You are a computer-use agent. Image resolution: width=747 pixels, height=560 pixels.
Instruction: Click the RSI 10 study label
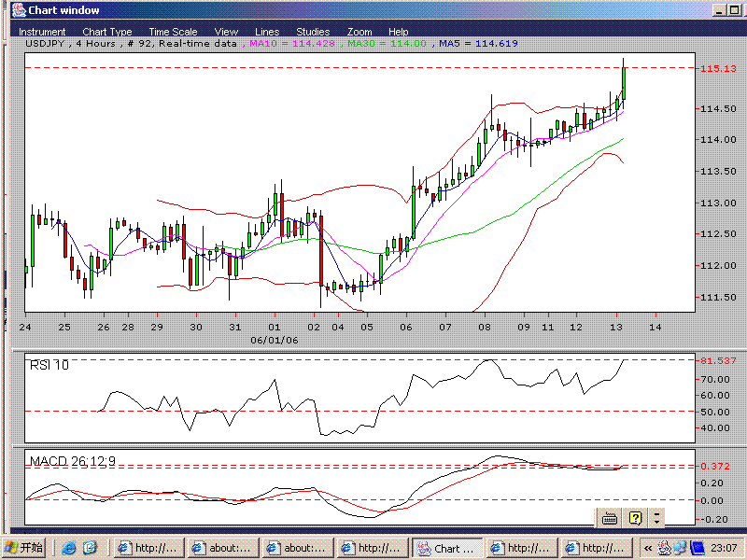pyautogui.click(x=49, y=365)
